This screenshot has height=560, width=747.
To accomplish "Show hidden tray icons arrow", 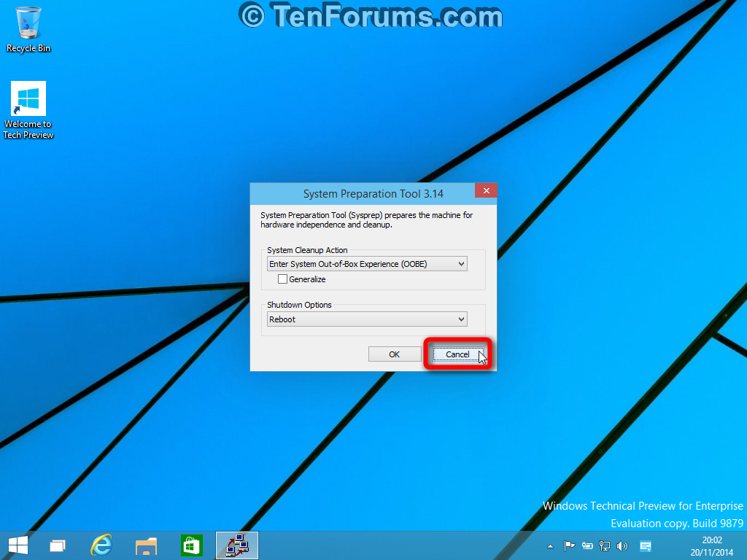I will (550, 546).
